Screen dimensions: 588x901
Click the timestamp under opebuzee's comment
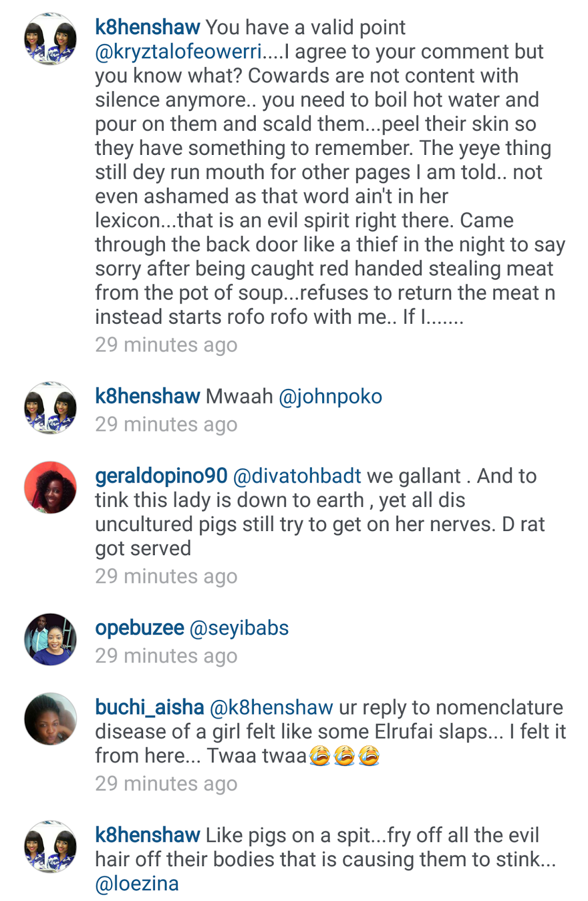(x=166, y=656)
